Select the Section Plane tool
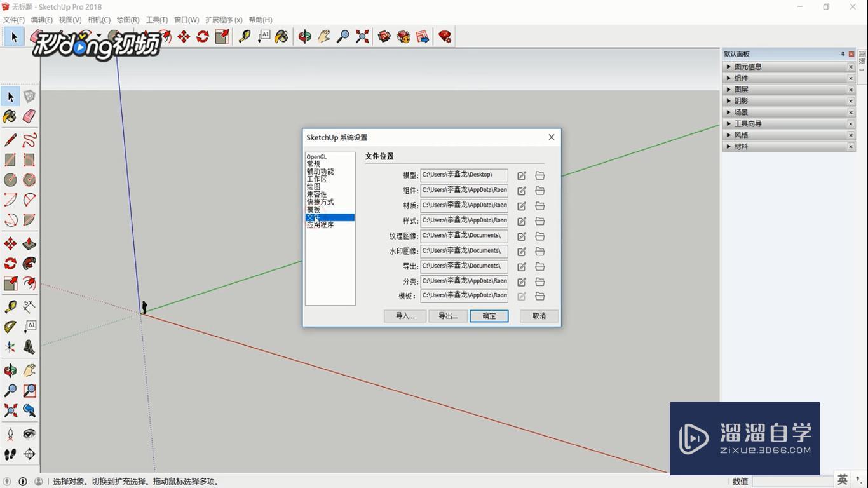This screenshot has width=868, height=488. coord(29,454)
